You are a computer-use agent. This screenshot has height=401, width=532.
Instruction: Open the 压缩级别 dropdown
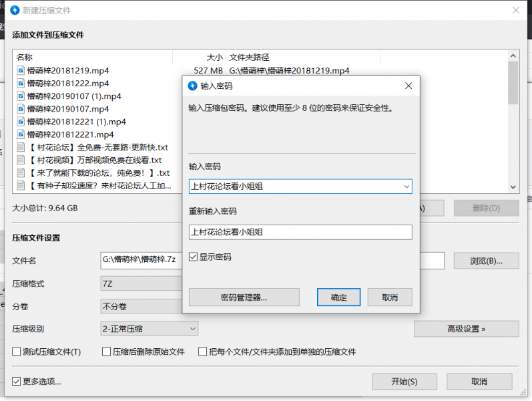[149, 329]
